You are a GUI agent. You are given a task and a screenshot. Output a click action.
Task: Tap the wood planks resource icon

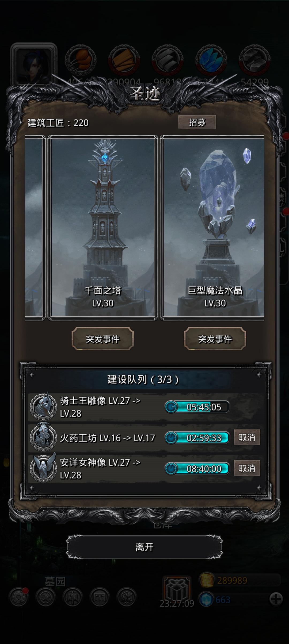pos(124,60)
